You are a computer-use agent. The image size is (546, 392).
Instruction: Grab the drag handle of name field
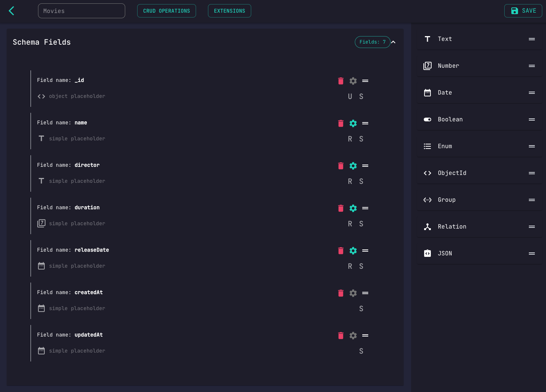point(365,123)
